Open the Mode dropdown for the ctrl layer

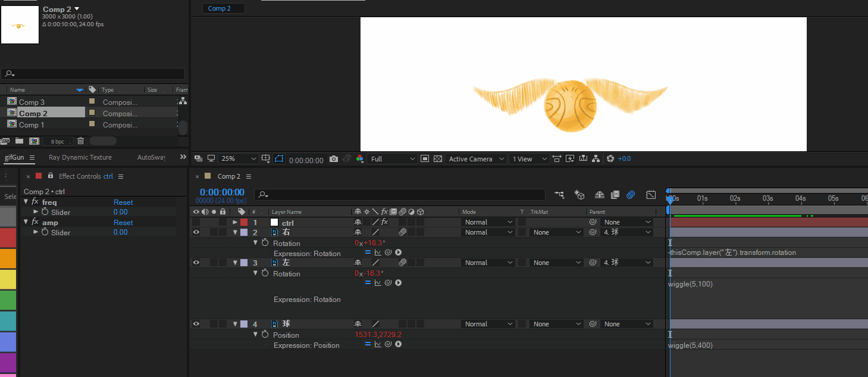pyautogui.click(x=488, y=222)
